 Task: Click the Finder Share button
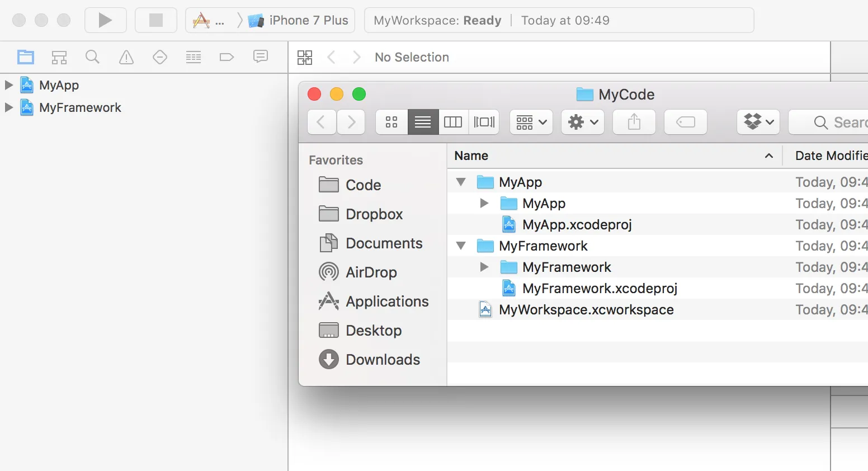tap(634, 122)
